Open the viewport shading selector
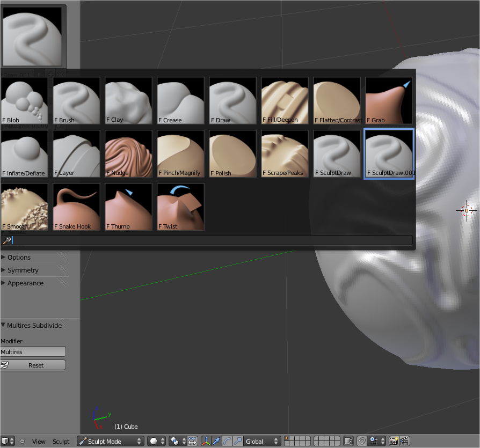This screenshot has height=448, width=480. [x=156, y=441]
